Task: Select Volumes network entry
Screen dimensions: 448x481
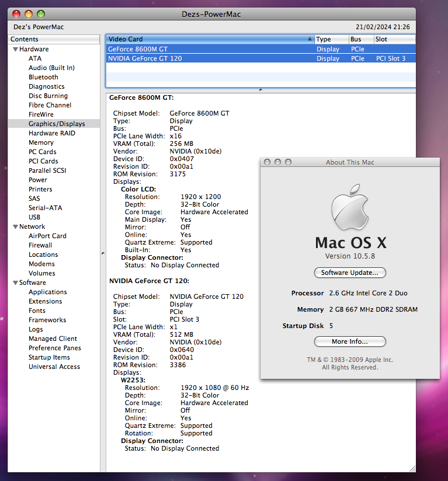Action: (x=42, y=273)
